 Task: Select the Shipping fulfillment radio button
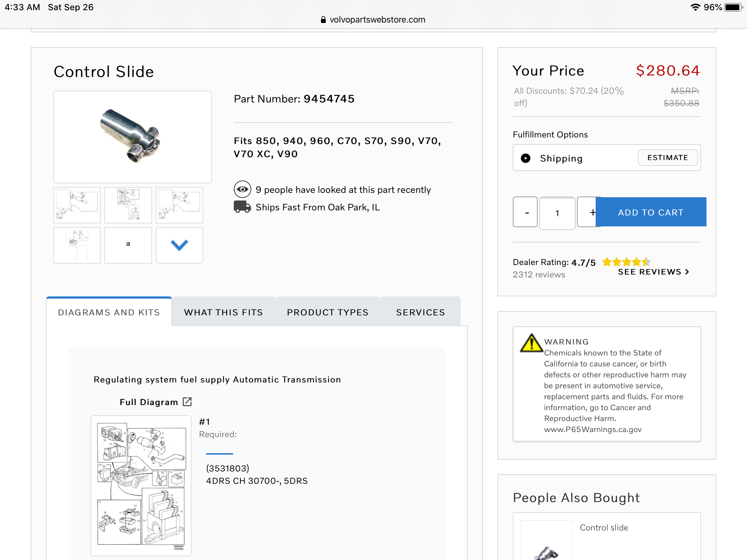click(526, 158)
